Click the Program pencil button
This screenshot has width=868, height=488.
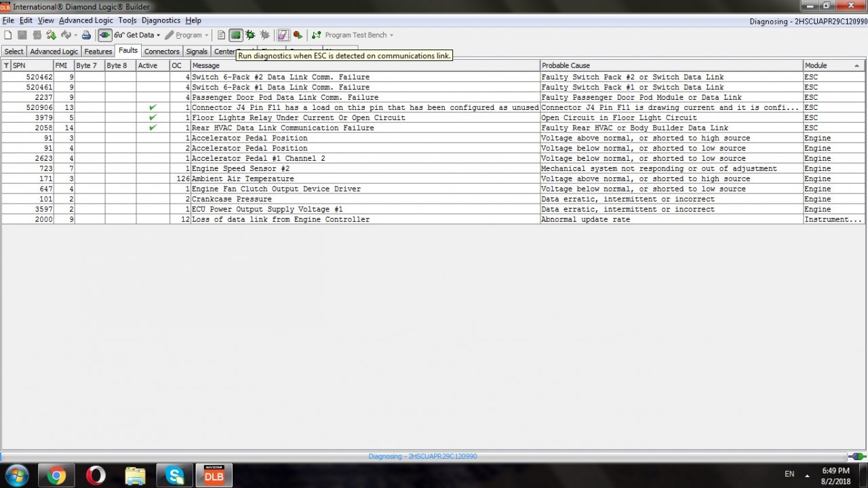pyautogui.click(x=183, y=35)
